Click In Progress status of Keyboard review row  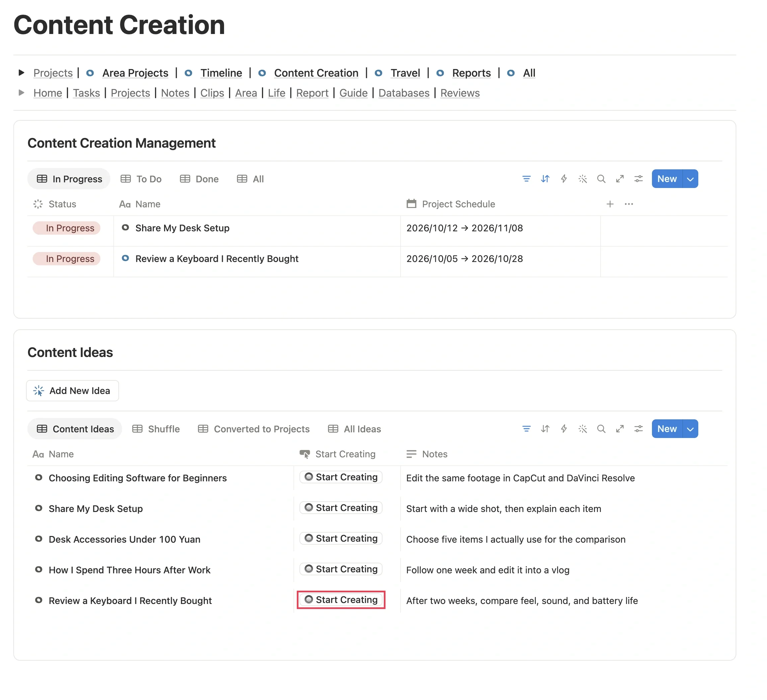pyautogui.click(x=67, y=259)
